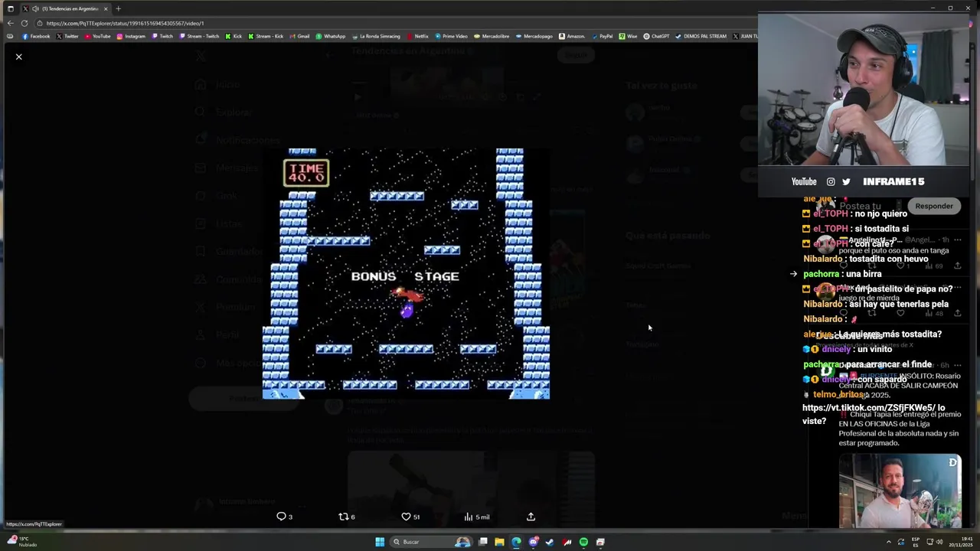Open the Stream - Kick bookmark
This screenshot has height=551, width=980.
266,36
